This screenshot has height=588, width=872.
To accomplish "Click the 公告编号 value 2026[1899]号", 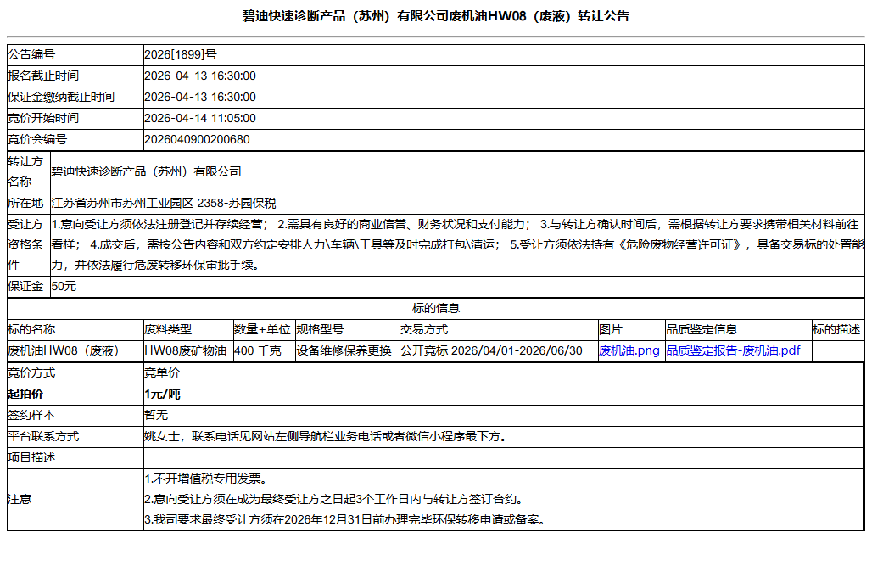I will [x=181, y=54].
